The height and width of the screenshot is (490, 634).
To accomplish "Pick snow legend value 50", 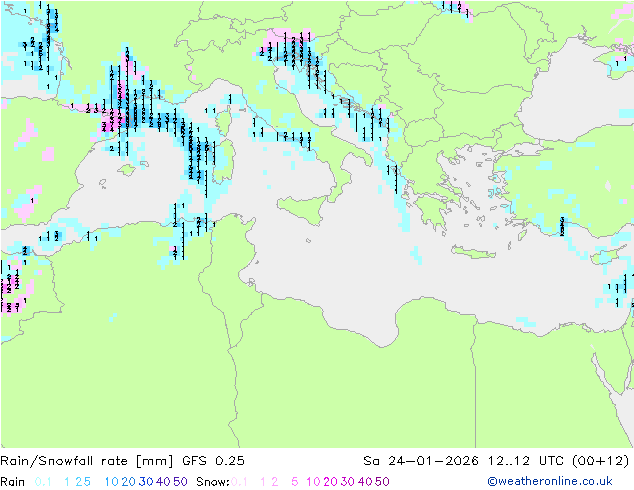I will point(382,482).
